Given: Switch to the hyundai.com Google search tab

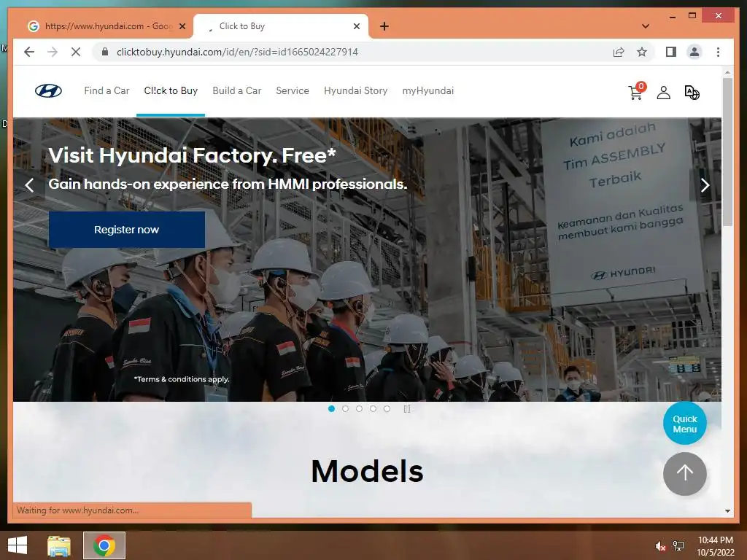Looking at the screenshot, I should point(106,26).
